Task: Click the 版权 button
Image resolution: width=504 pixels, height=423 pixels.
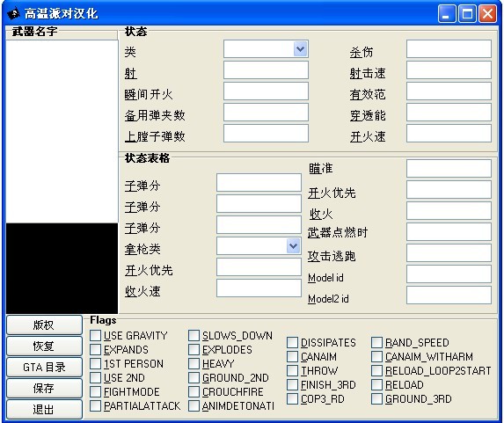Action: click(44, 325)
